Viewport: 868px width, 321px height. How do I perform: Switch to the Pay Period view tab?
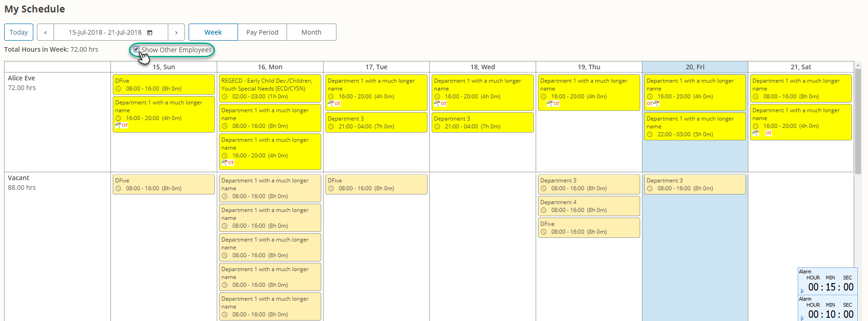pyautogui.click(x=262, y=32)
